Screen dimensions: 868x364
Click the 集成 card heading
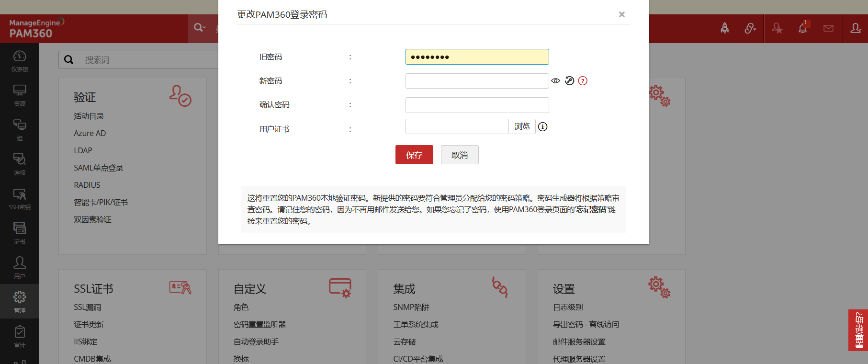click(x=404, y=289)
